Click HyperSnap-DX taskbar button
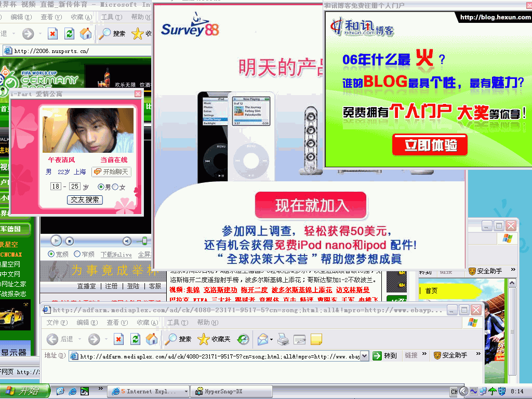The width and height of the screenshot is (532, 399). (231, 392)
